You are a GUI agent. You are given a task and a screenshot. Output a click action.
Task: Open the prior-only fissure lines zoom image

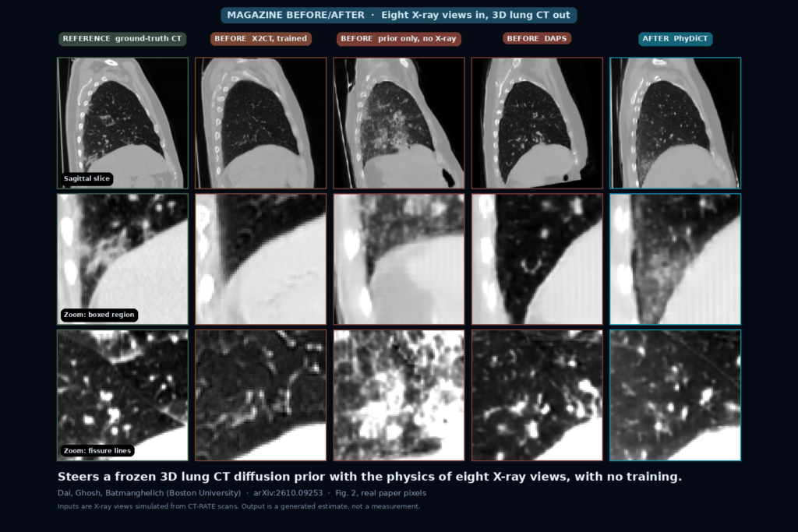[399, 395]
